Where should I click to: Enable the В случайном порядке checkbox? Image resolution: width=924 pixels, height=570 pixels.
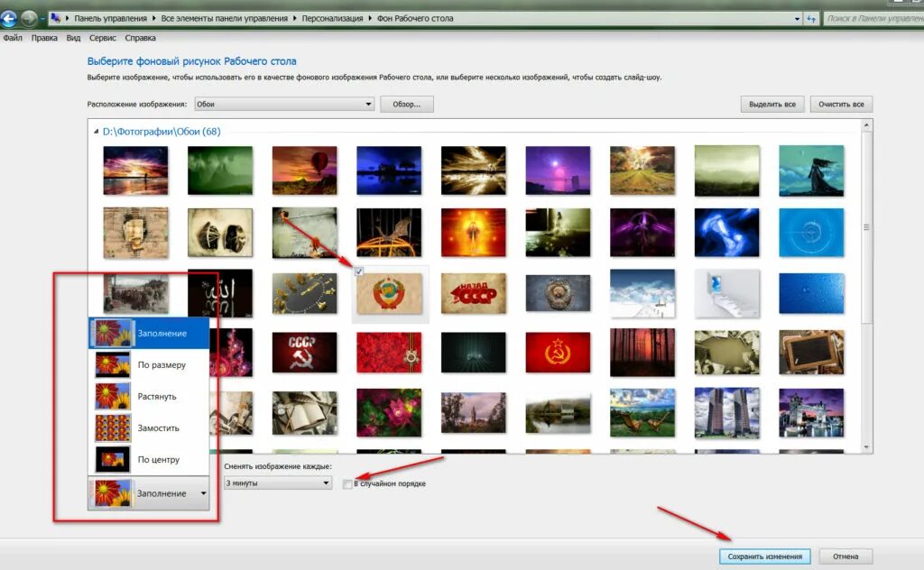tap(347, 484)
